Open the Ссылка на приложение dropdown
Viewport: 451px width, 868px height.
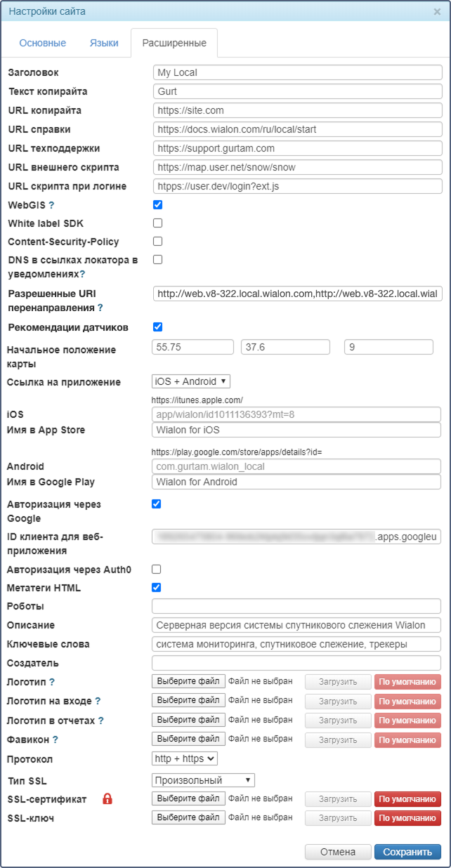pos(191,381)
